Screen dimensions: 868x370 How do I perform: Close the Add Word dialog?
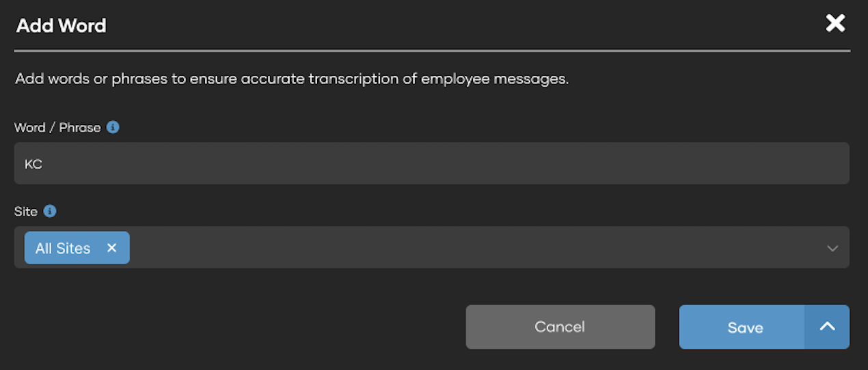(835, 24)
